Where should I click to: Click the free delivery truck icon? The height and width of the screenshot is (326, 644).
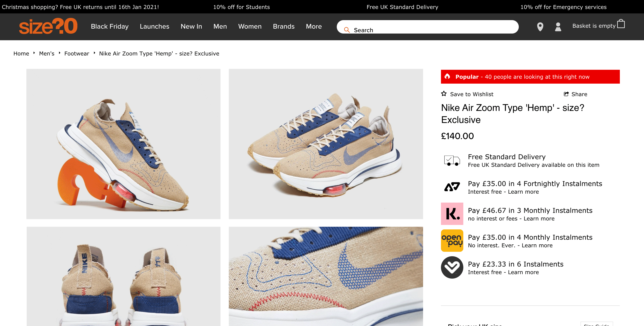(452, 160)
